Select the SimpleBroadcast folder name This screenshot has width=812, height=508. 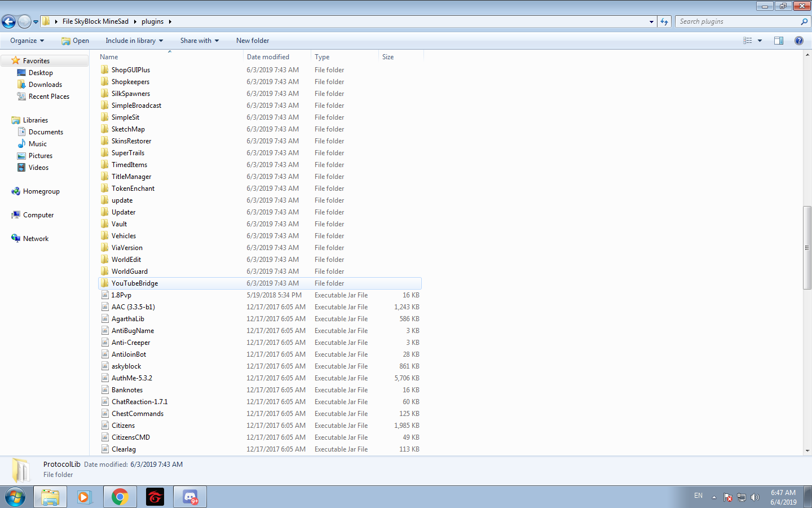click(136, 106)
